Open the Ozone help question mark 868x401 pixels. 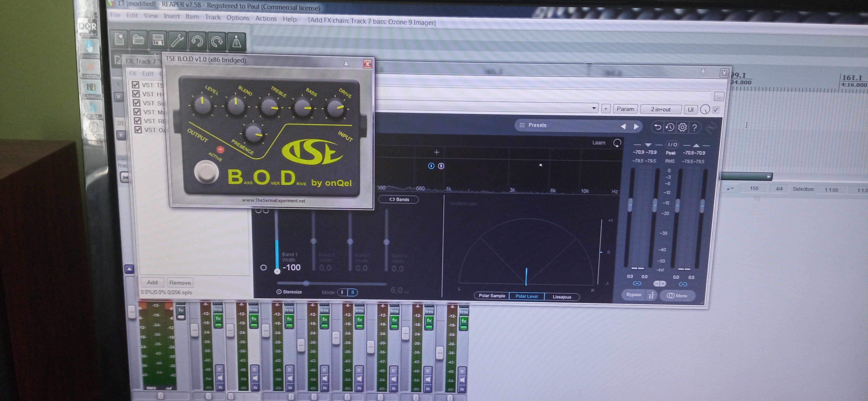point(694,127)
